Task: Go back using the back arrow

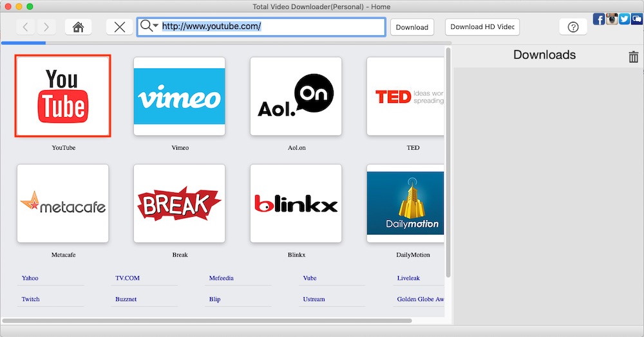Action: [26, 27]
